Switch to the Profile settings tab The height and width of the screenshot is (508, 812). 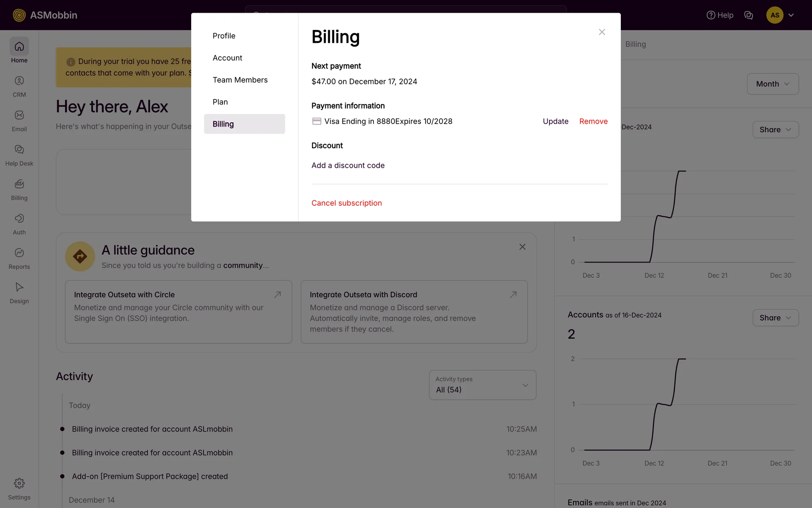(x=224, y=36)
